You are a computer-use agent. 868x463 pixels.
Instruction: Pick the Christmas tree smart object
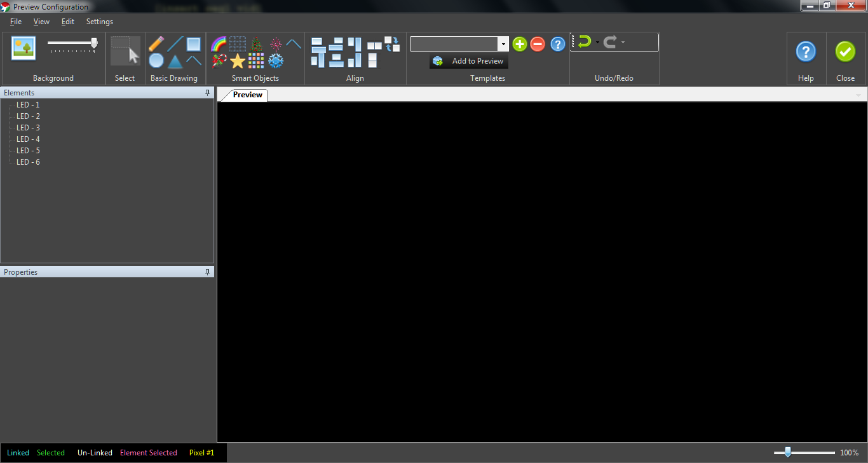pyautogui.click(x=256, y=44)
